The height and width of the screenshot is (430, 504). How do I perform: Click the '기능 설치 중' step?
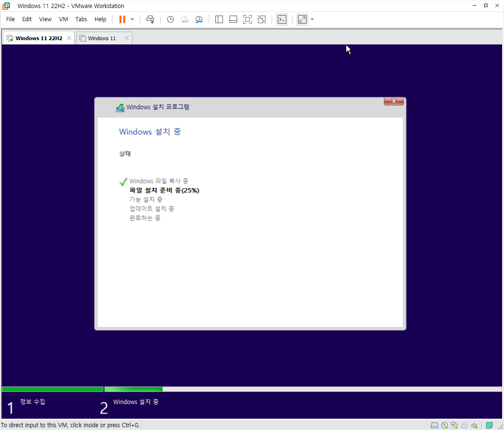click(146, 200)
